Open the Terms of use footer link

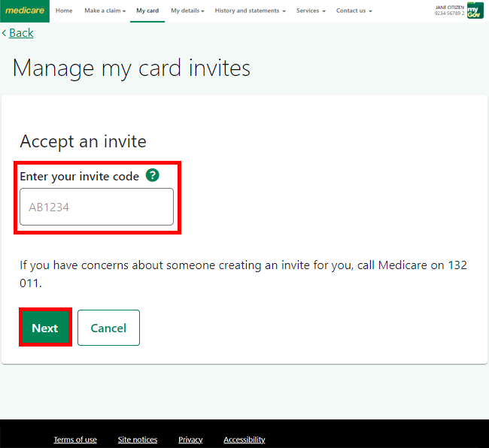point(75,440)
